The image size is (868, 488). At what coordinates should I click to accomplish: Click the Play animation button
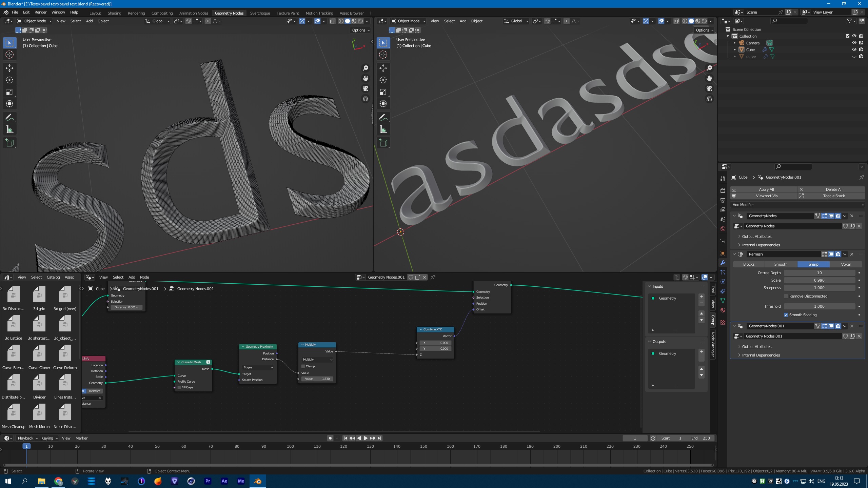point(366,438)
